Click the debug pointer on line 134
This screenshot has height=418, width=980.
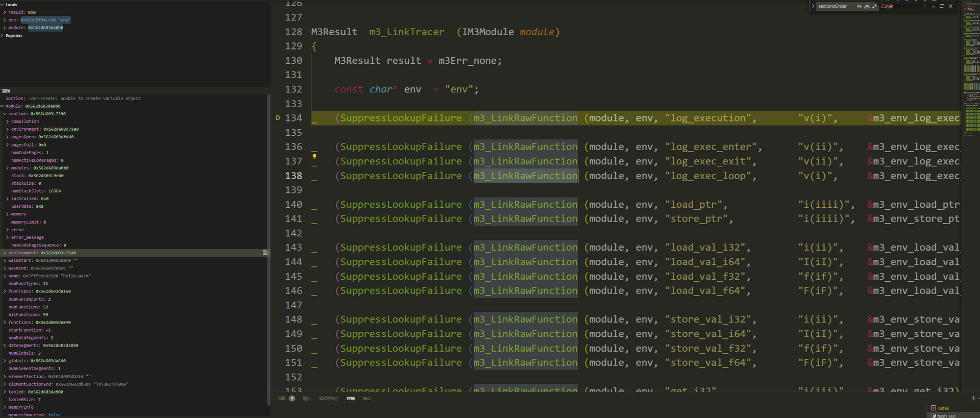point(278,118)
